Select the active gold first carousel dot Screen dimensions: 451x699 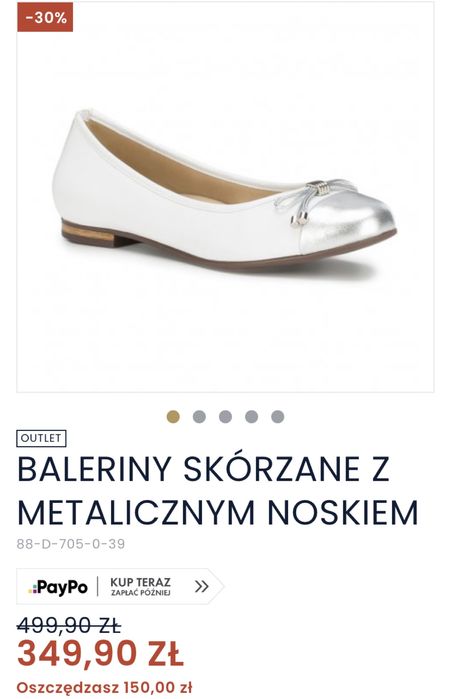pyautogui.click(x=173, y=416)
